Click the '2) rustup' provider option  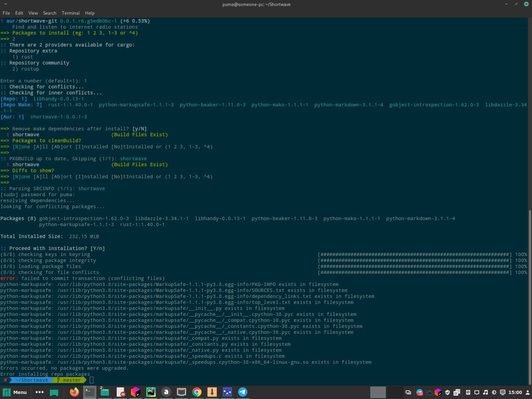25,69
